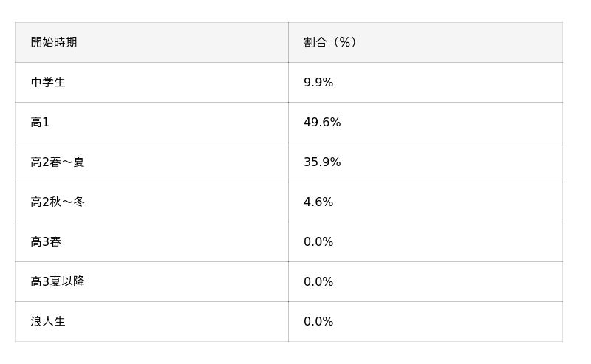
Task: Click the 35.9% value cell
Action: click(x=322, y=162)
